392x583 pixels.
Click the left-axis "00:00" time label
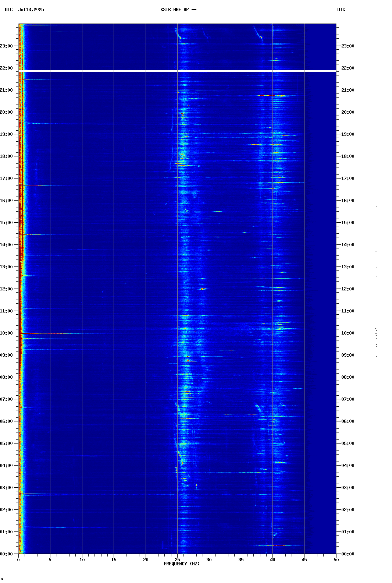click(x=6, y=554)
